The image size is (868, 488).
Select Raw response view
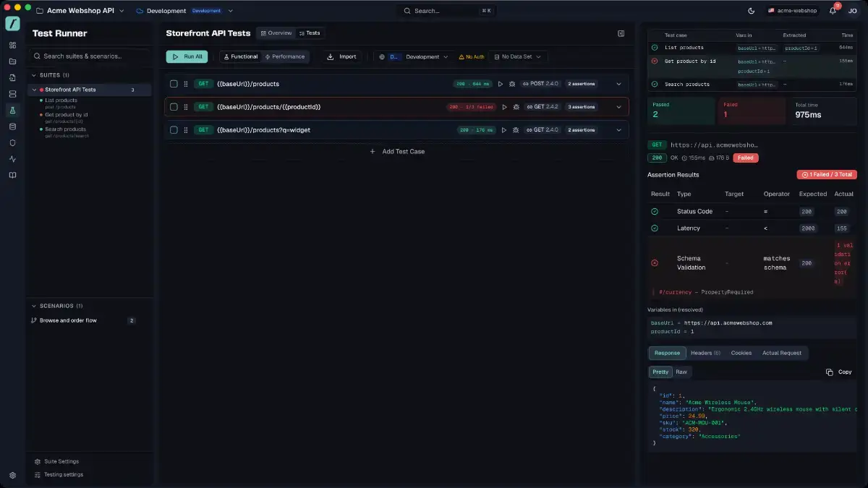681,372
